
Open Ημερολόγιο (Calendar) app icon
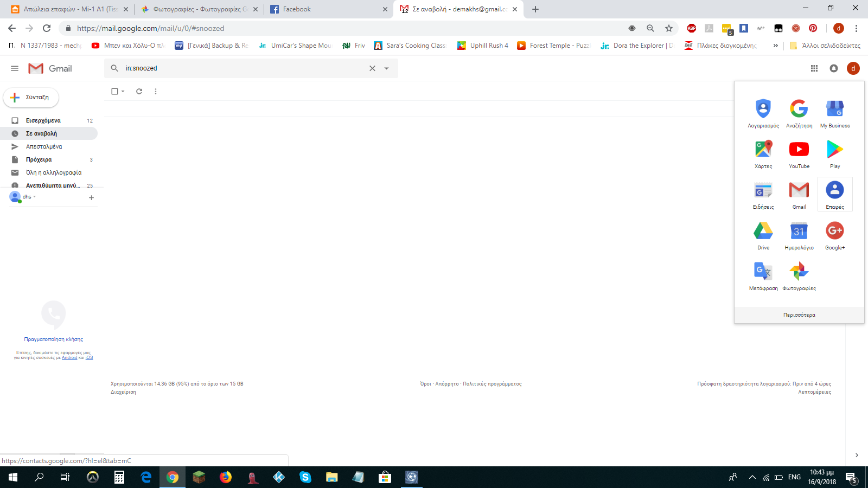tap(799, 235)
